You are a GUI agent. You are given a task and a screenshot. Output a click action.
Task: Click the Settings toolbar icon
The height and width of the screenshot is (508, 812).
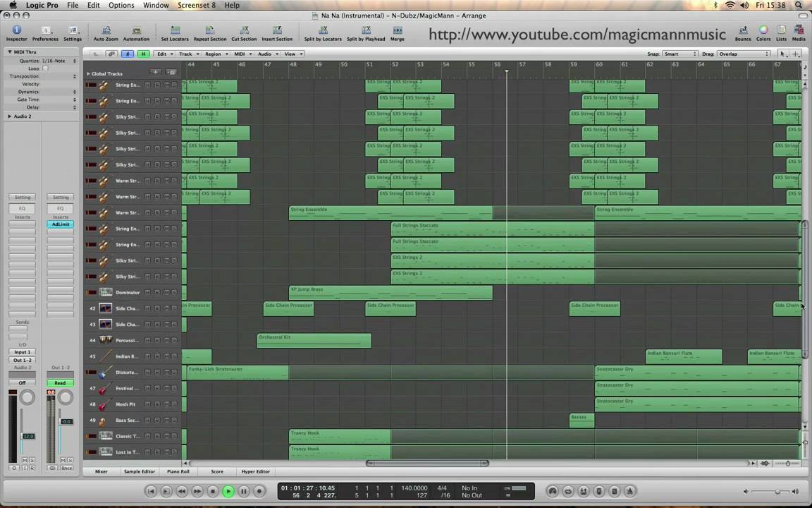point(73,30)
